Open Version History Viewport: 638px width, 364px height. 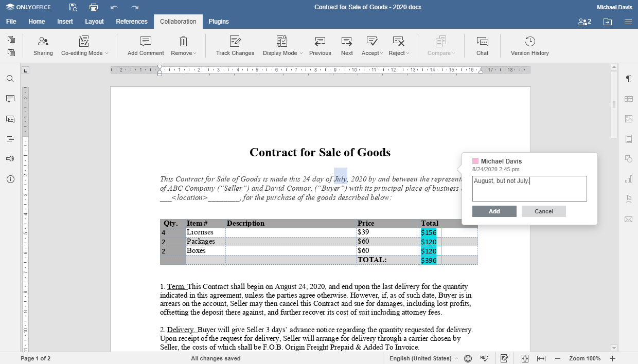pyautogui.click(x=529, y=45)
